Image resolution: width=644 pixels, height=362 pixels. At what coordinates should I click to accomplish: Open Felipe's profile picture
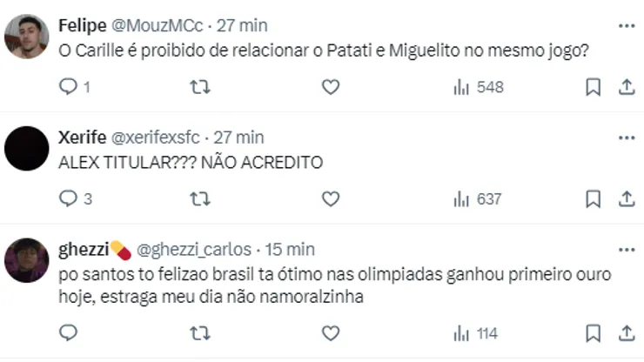[x=26, y=37]
